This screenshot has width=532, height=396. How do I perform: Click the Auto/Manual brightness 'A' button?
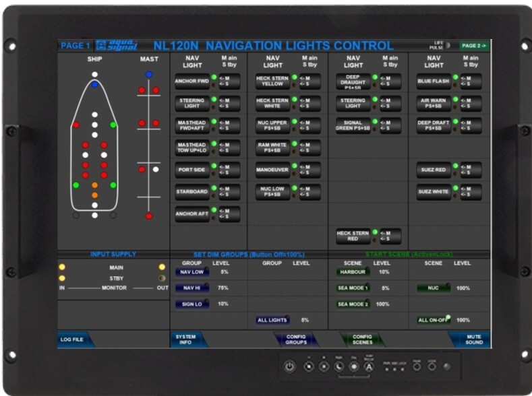369,366
